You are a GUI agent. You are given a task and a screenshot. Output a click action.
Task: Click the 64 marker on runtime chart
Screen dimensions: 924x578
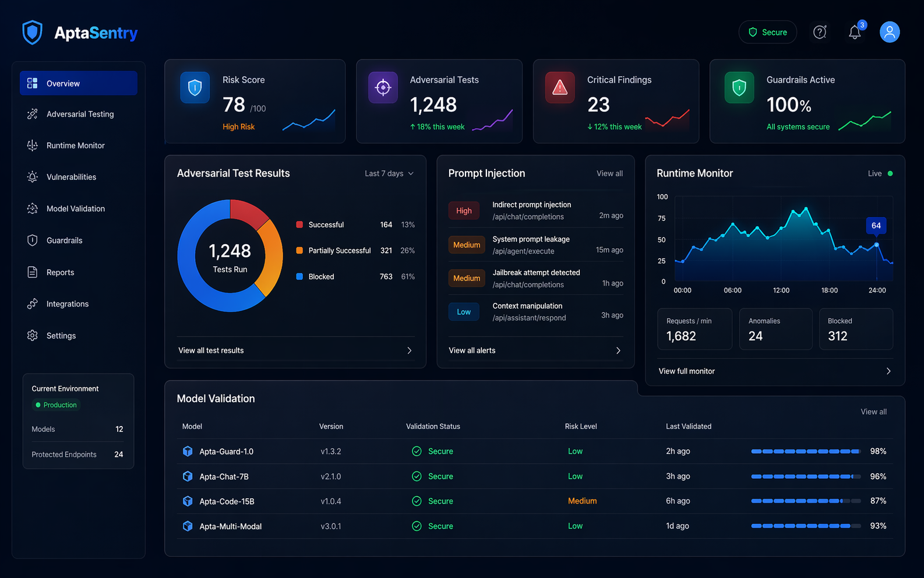click(x=876, y=225)
